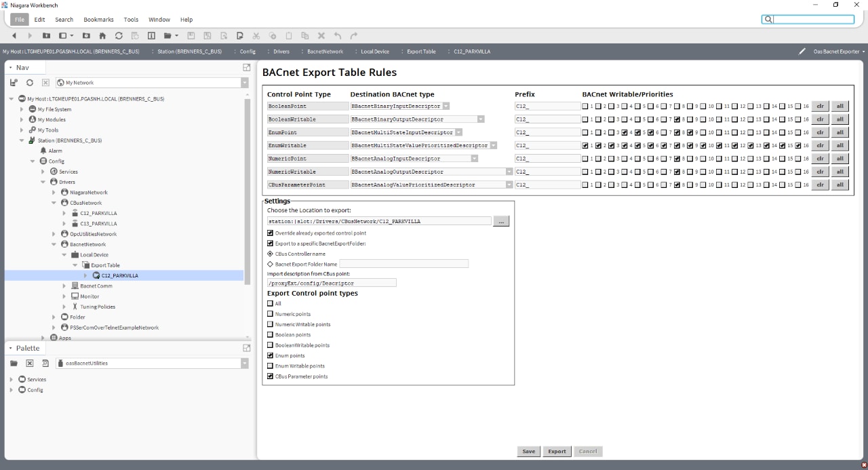
Task: Select the 'Bacnet Export Folder Name' radio option
Action: 271,264
